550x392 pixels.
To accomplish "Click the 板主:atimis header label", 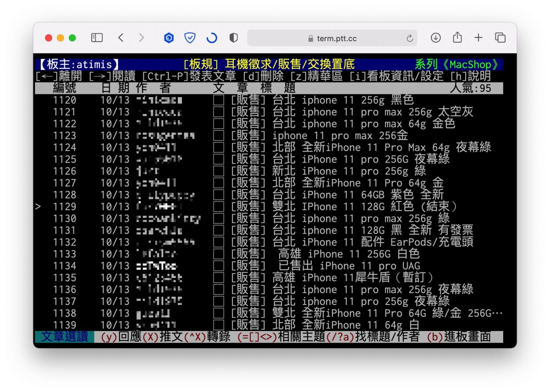I will (x=78, y=65).
